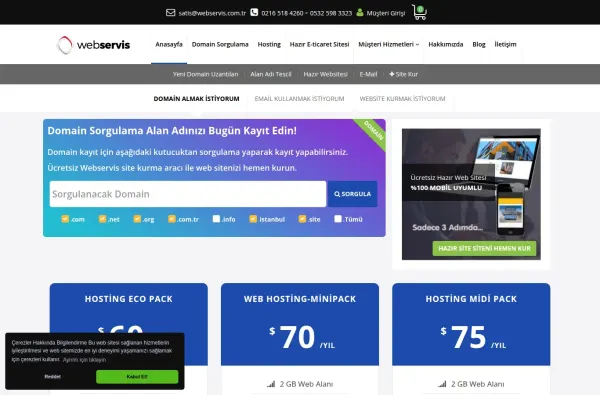Expand the Müşteri Hizmetleri dropdown menu
The image size is (600, 395).
coord(388,44)
